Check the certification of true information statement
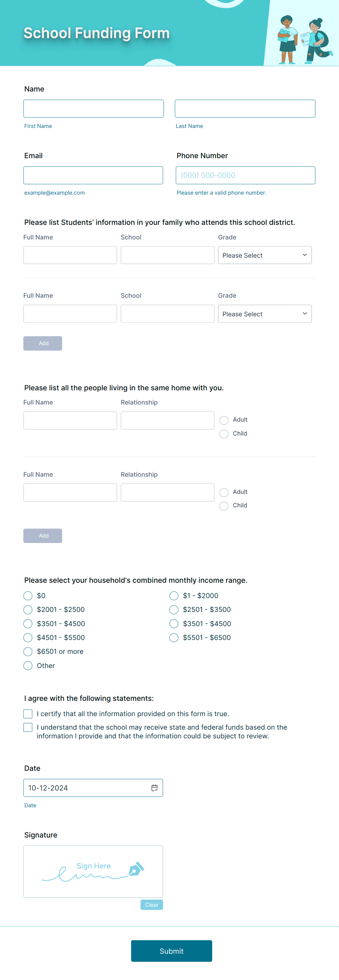339x980 pixels. pos(27,714)
